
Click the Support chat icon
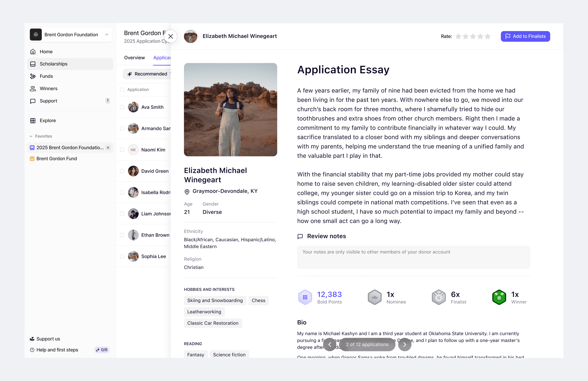point(33,101)
